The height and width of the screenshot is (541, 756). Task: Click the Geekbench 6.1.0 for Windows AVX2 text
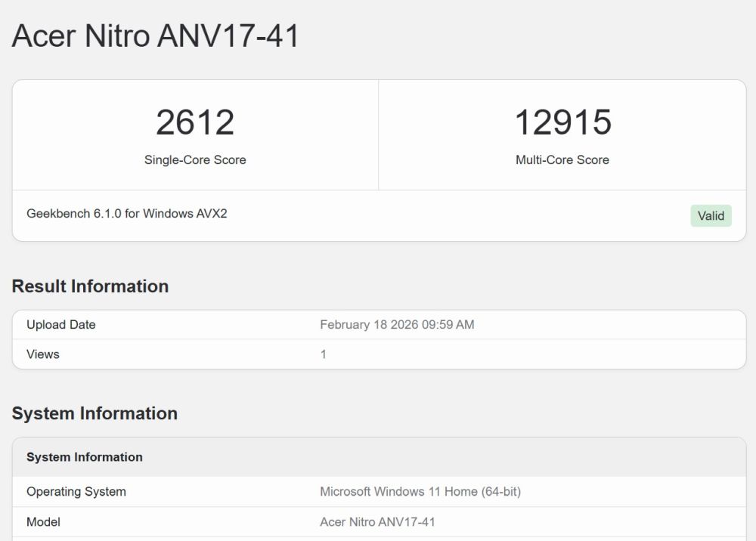pos(127,213)
